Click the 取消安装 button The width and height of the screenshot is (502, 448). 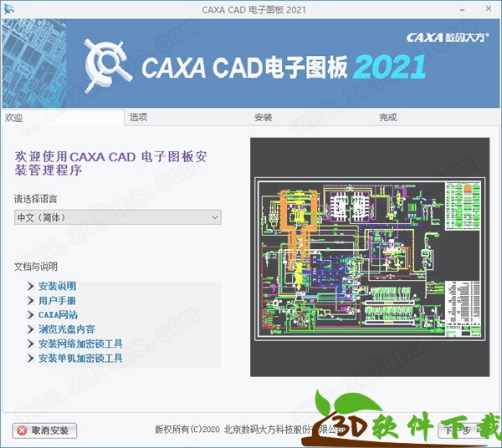point(44,430)
